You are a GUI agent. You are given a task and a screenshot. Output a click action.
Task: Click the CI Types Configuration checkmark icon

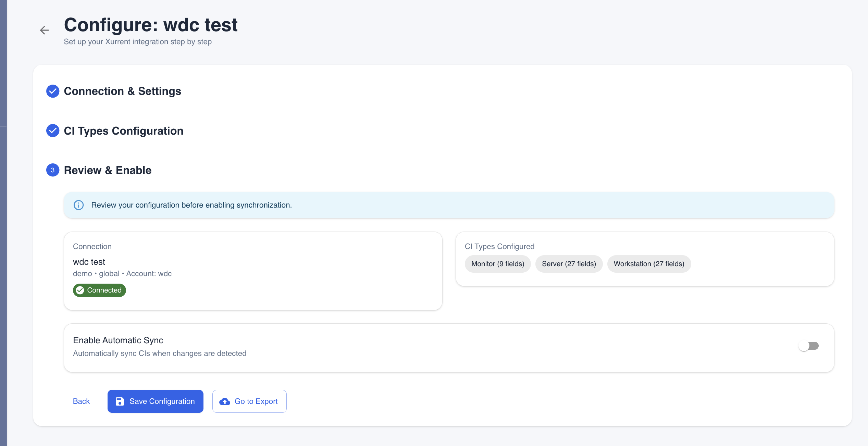[52, 131]
